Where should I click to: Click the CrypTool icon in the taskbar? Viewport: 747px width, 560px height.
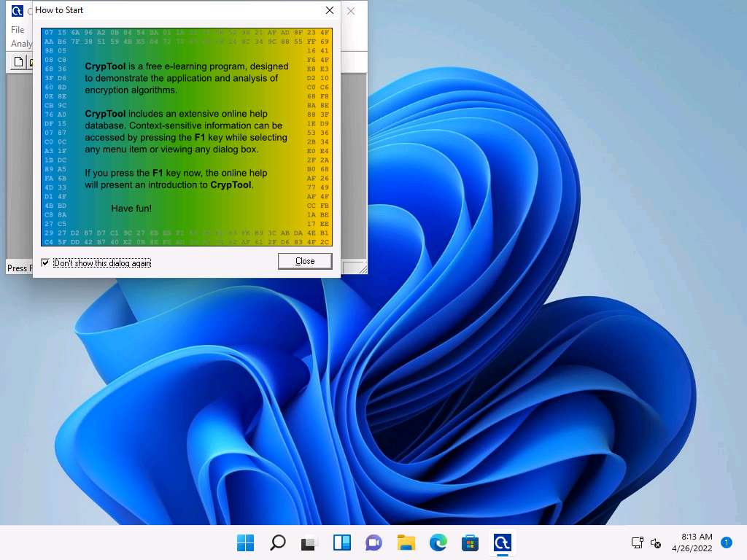point(502,542)
